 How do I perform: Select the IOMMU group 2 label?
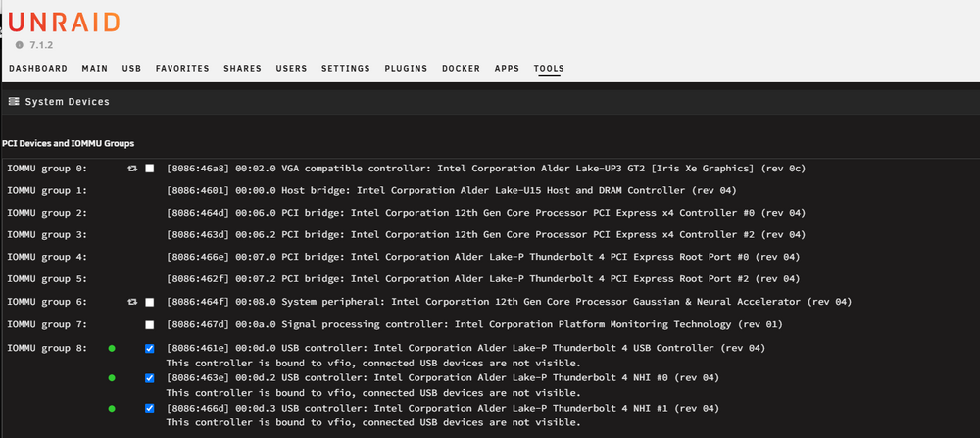coord(47,213)
